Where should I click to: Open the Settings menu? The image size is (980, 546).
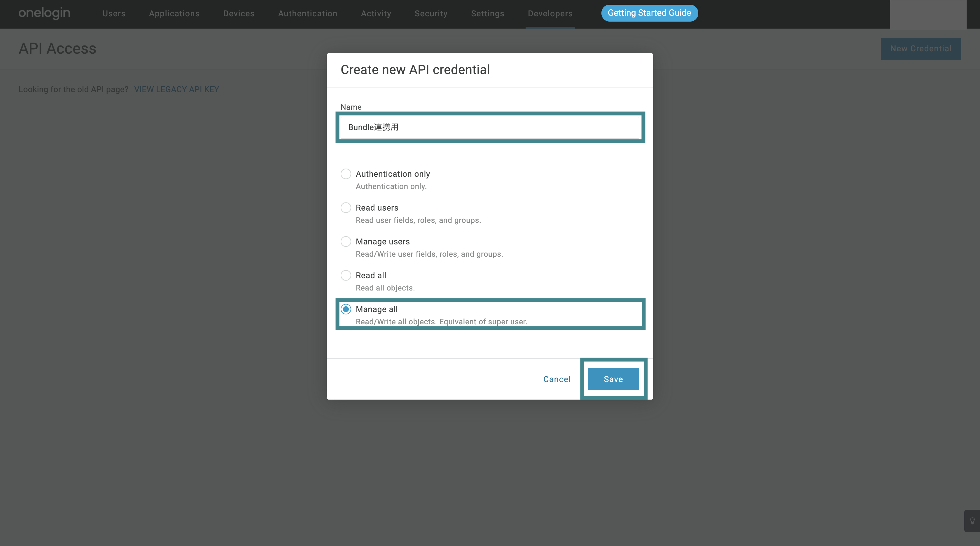pos(487,14)
